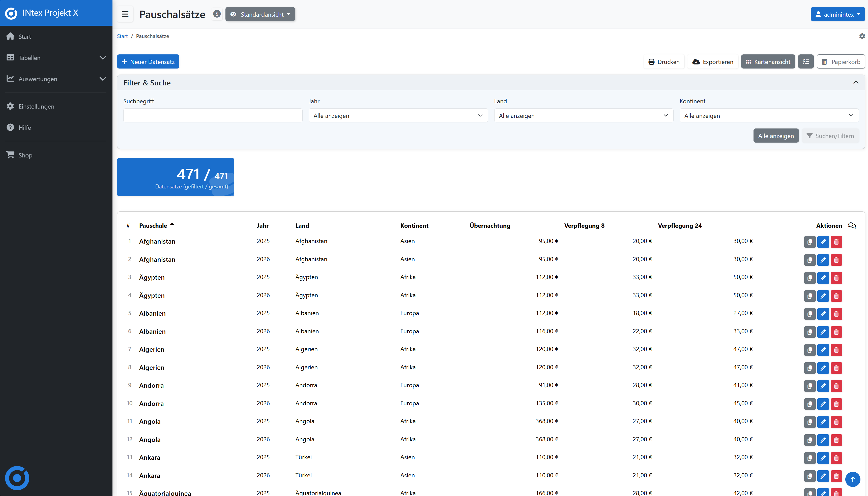Follow the Start breadcrumb link
The image size is (868, 496).
122,36
